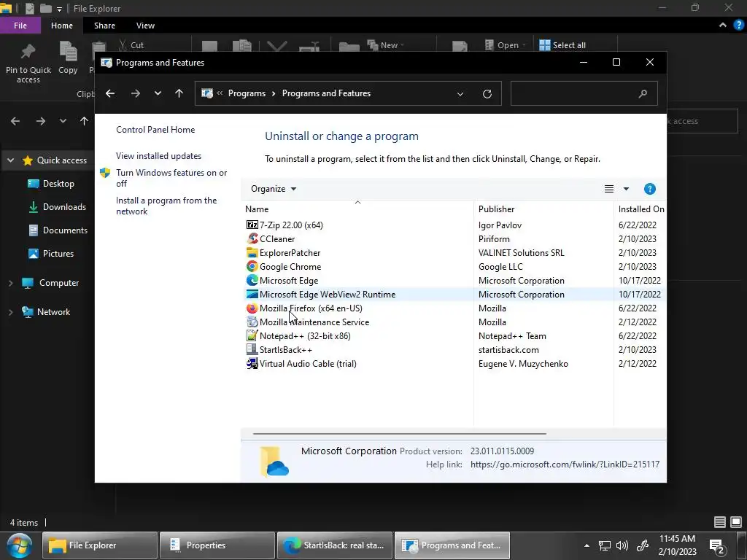Viewport: 747px width, 560px height.
Task: Switch to the Share ribbon tab
Action: (x=104, y=26)
